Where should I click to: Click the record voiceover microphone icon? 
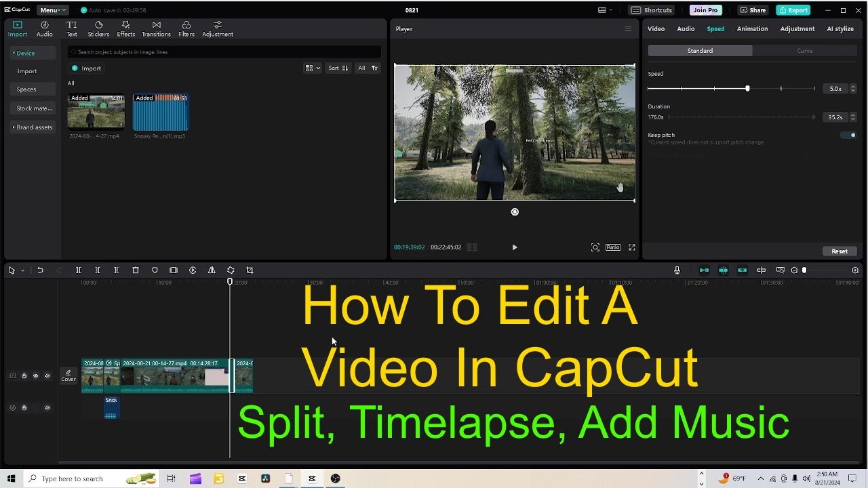pyautogui.click(x=677, y=270)
